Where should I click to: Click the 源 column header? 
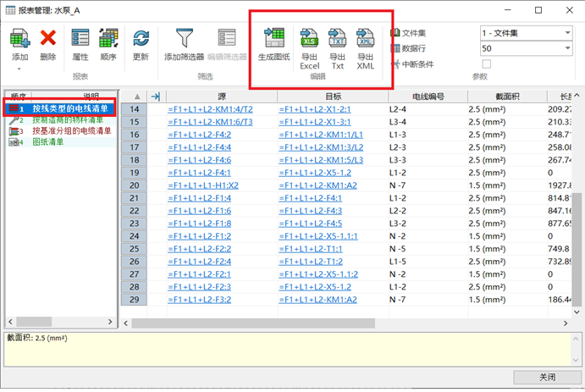[222, 97]
